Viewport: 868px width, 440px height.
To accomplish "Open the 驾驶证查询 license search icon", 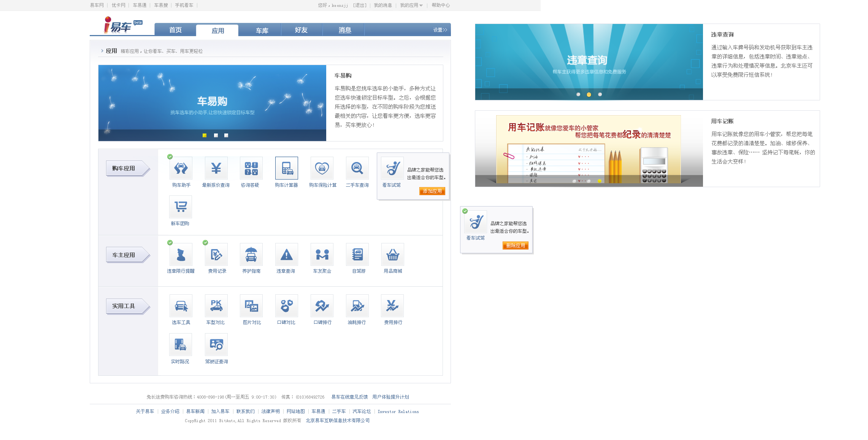I will coord(216,345).
